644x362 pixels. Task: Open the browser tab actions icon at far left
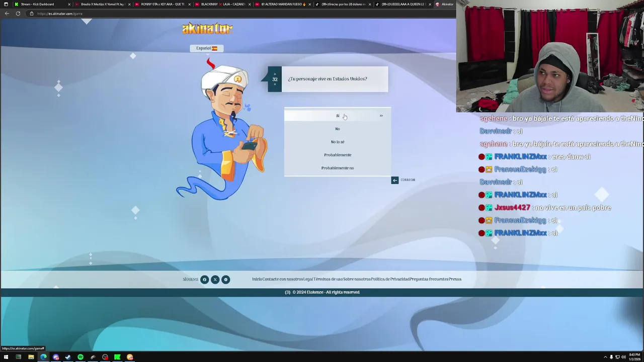click(x=6, y=4)
